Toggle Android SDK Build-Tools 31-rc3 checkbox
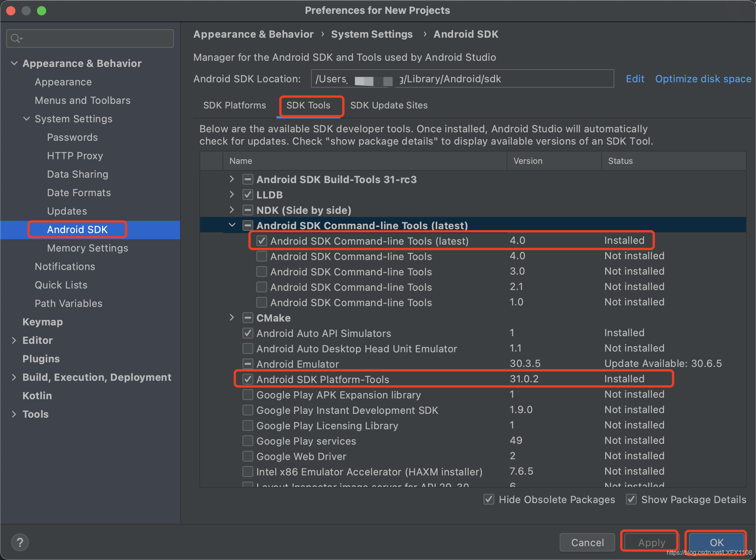Screen dimensions: 756x560 pos(248,180)
